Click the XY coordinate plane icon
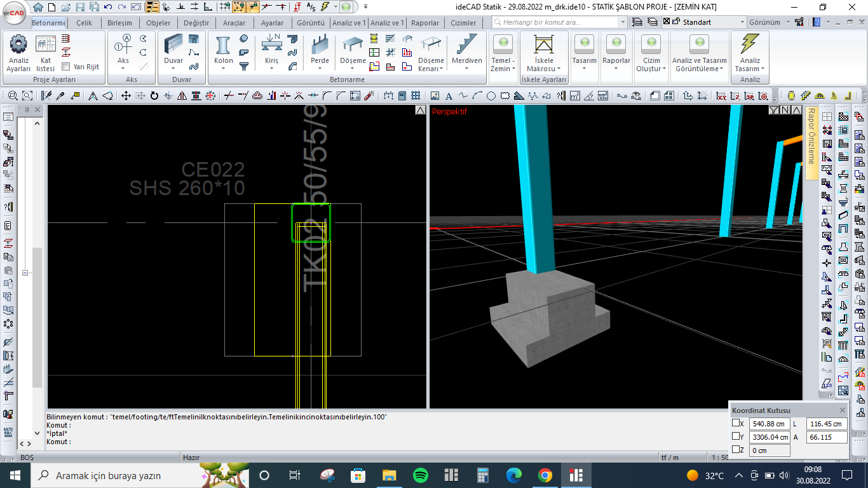Viewport: 868px width, 488px height. coord(721,96)
